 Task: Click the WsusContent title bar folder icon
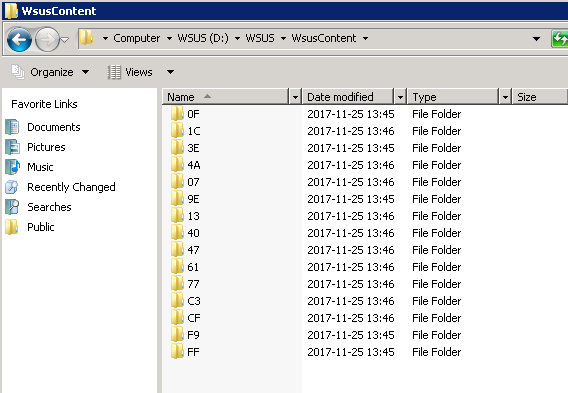coord(11,11)
